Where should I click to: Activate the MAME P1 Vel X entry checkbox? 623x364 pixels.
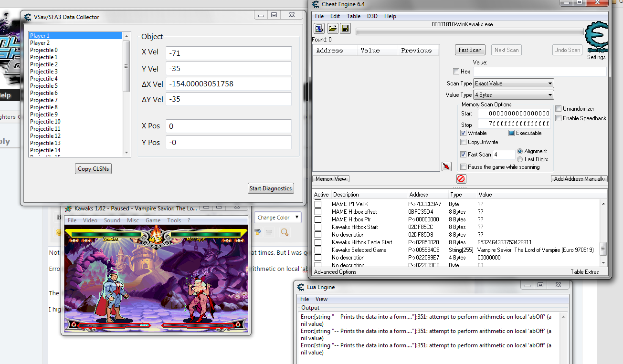pos(318,204)
